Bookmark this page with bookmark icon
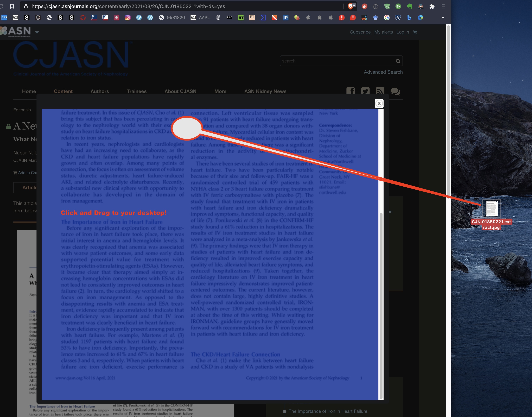This screenshot has width=532, height=417. (x=12, y=6)
